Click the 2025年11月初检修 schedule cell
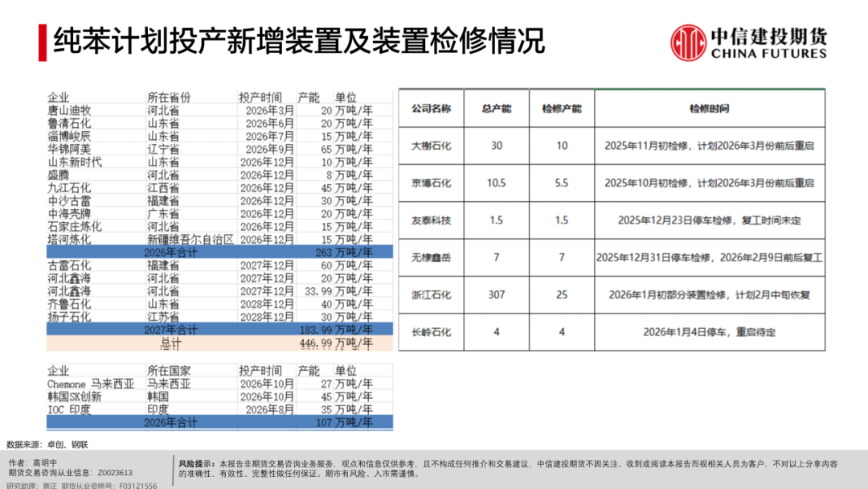Screen dimensions: 868x489 [710, 146]
